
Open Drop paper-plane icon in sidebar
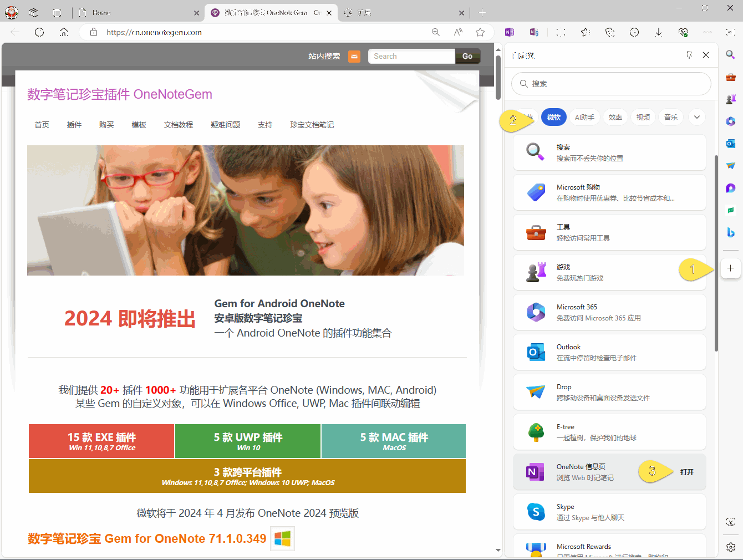tap(731, 166)
